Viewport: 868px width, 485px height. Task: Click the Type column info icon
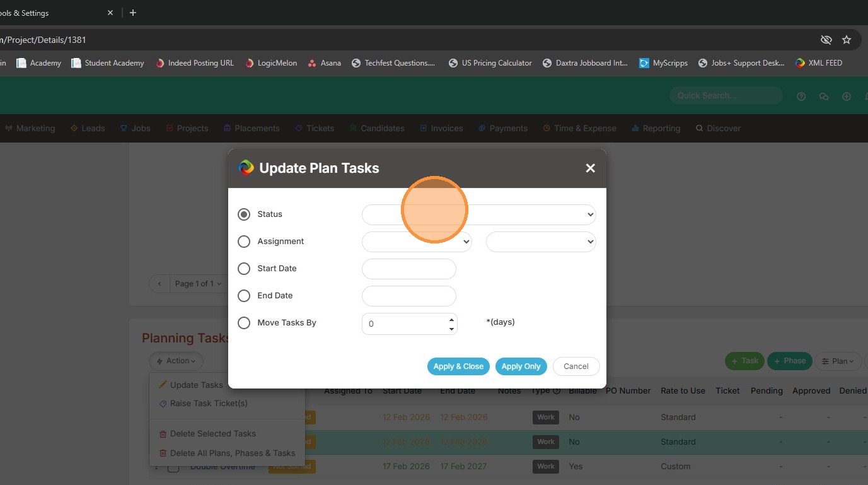pyautogui.click(x=557, y=391)
